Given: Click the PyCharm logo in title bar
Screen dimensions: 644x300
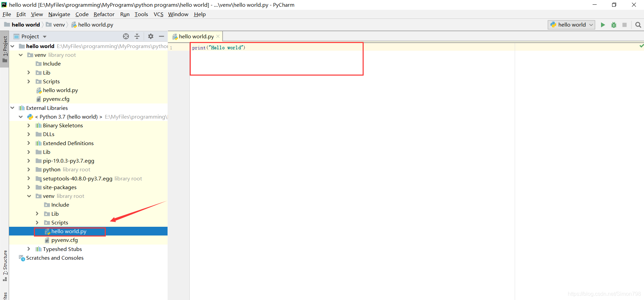Looking at the screenshot, I should point(4,4).
